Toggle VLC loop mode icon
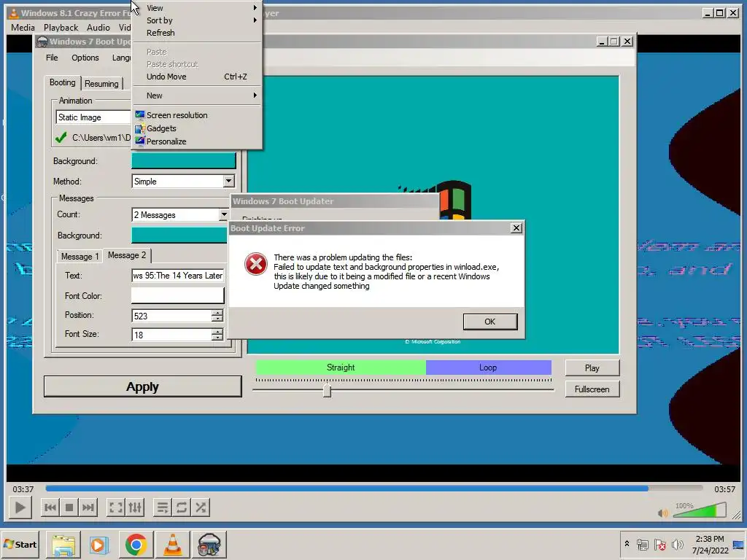This screenshot has width=747, height=560. point(182,507)
